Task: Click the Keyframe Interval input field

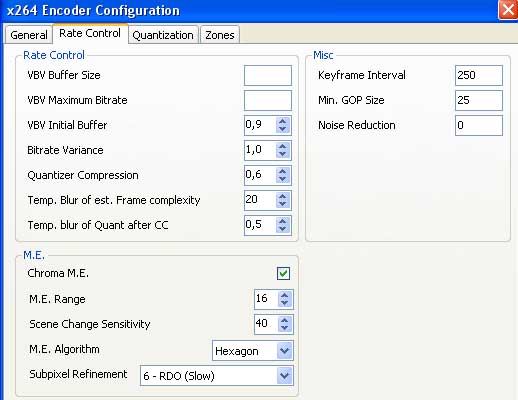Action: 479,75
